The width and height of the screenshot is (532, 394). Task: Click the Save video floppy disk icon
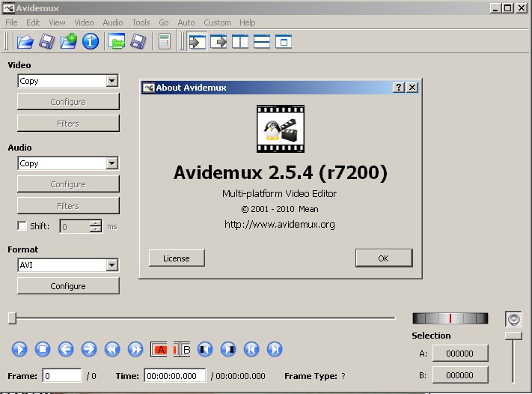pyautogui.click(x=47, y=41)
